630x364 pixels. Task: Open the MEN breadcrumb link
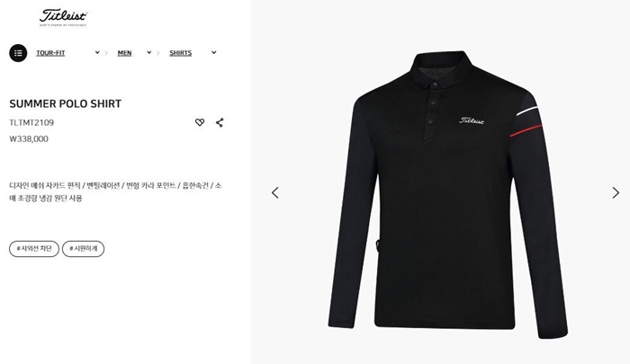(124, 53)
